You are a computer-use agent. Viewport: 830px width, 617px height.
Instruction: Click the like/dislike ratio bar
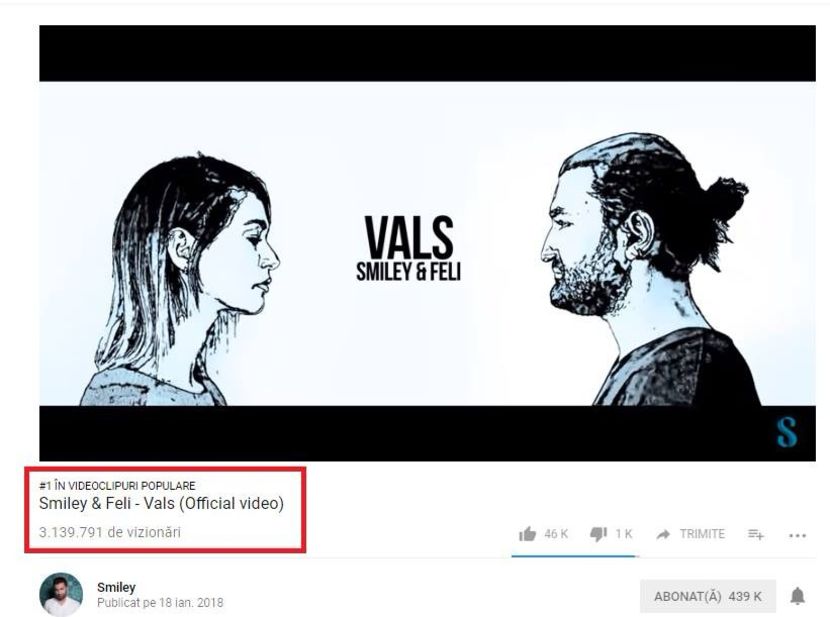[x=575, y=556]
